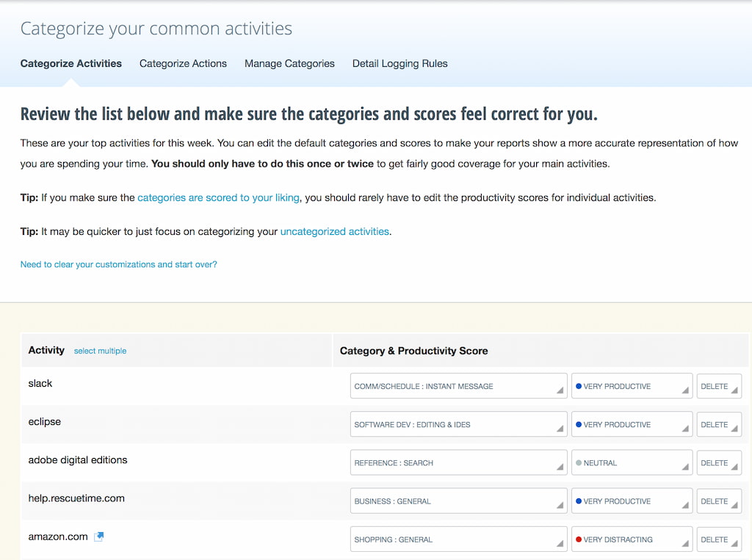This screenshot has width=752, height=560.
Task: Click the select multiple link
Action: [x=100, y=351]
